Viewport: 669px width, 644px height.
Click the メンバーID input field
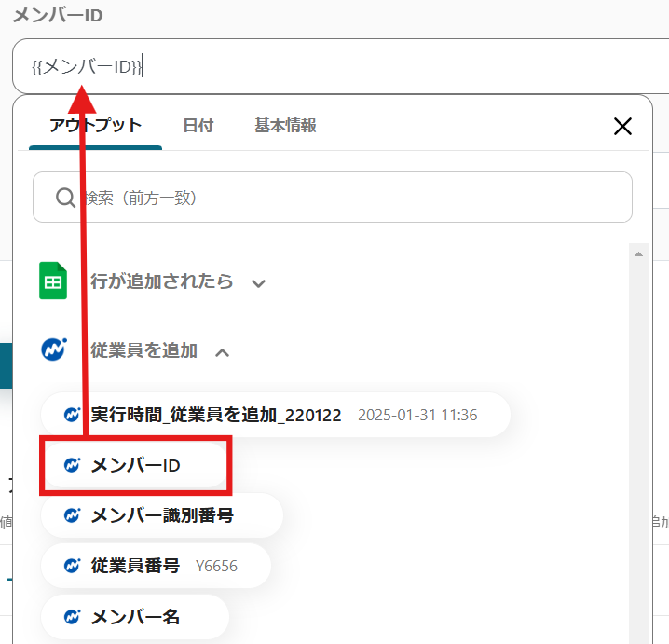click(341, 66)
